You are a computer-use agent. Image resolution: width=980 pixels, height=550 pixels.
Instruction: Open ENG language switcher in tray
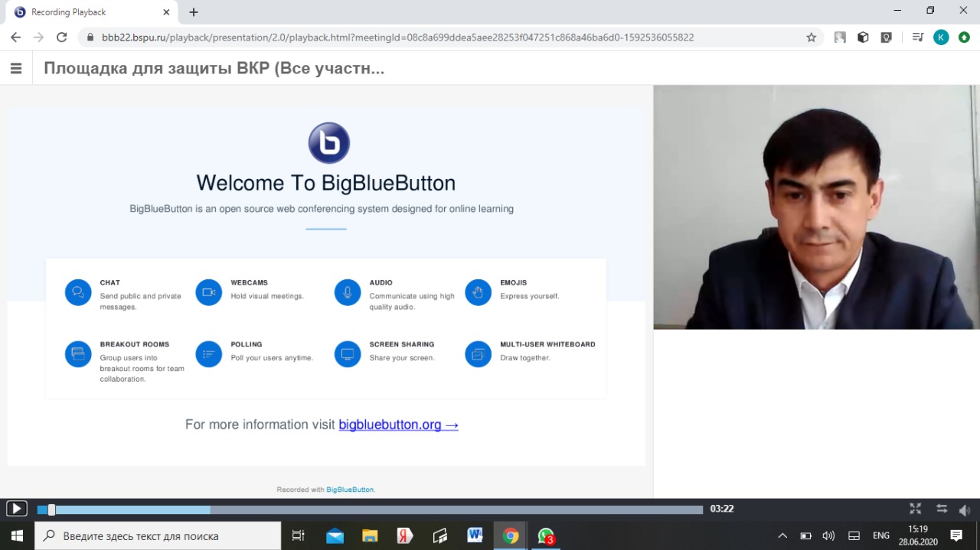pyautogui.click(x=881, y=536)
